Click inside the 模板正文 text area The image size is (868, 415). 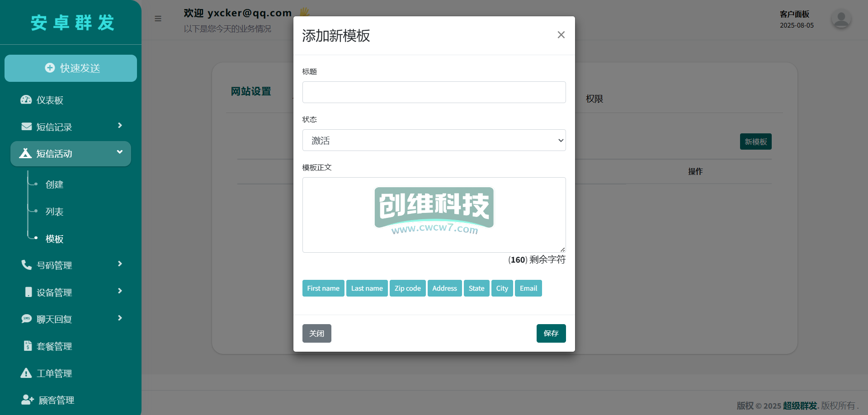tap(434, 215)
